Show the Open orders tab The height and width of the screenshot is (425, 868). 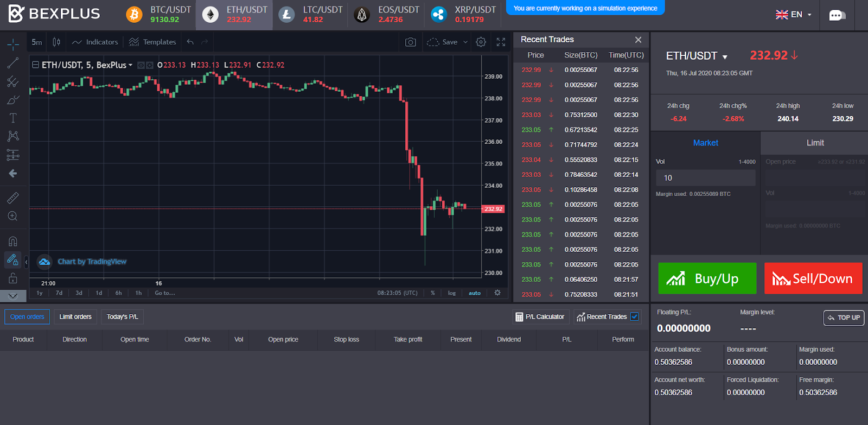[x=27, y=317]
